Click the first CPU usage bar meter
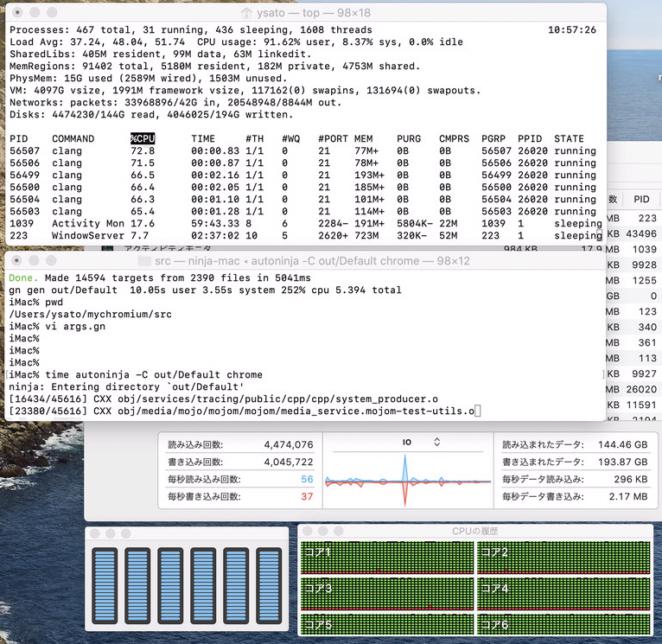 pos(106,588)
